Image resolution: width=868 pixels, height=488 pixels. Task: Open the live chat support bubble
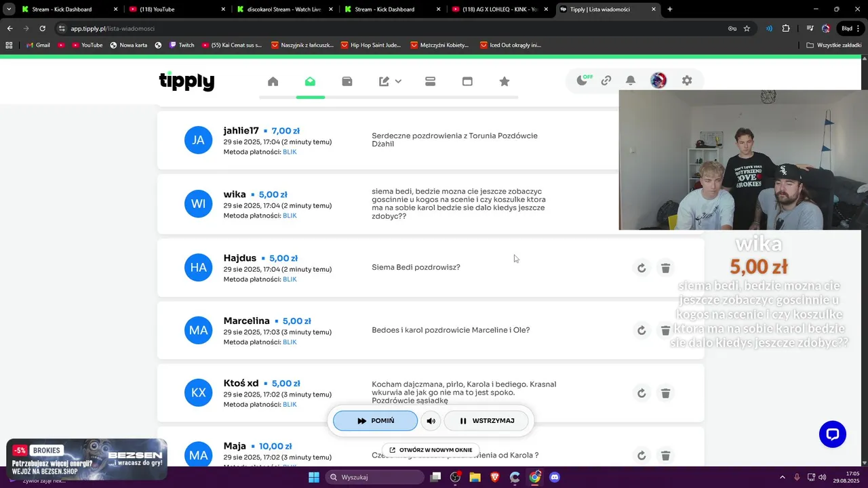click(832, 434)
